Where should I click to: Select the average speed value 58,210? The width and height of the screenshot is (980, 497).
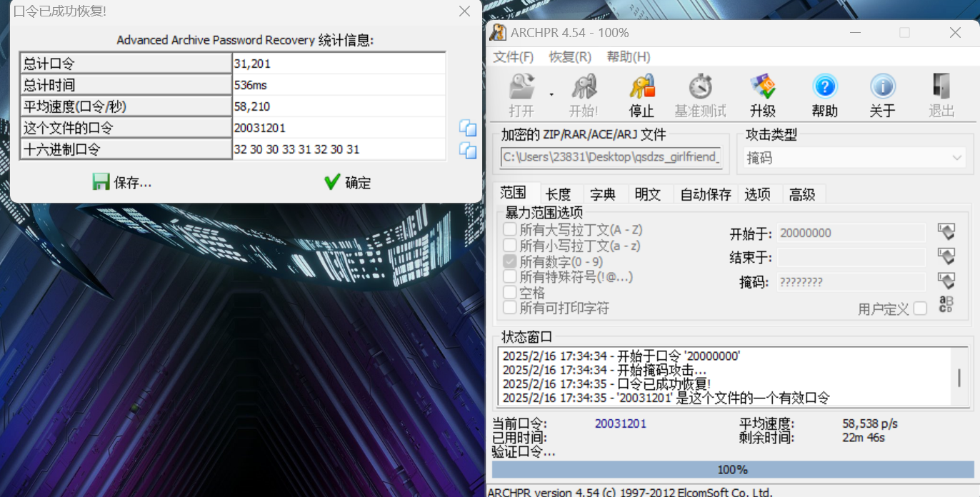(339, 106)
